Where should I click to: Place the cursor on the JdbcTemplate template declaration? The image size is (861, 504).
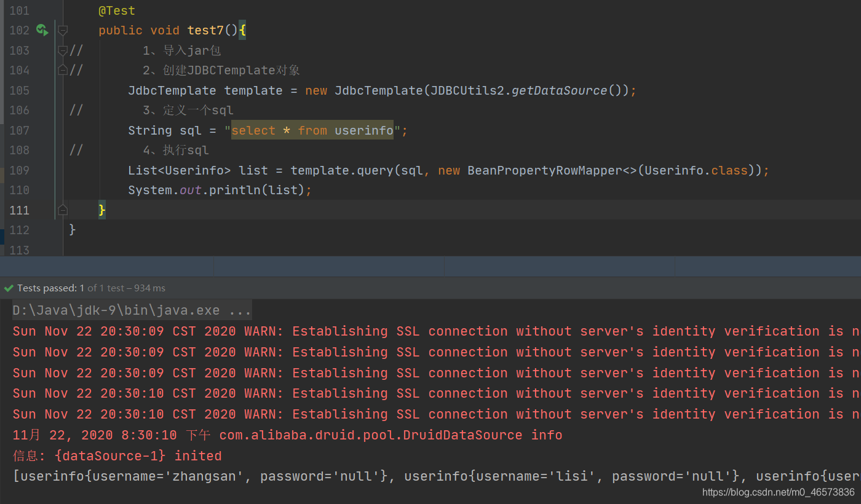(382, 90)
